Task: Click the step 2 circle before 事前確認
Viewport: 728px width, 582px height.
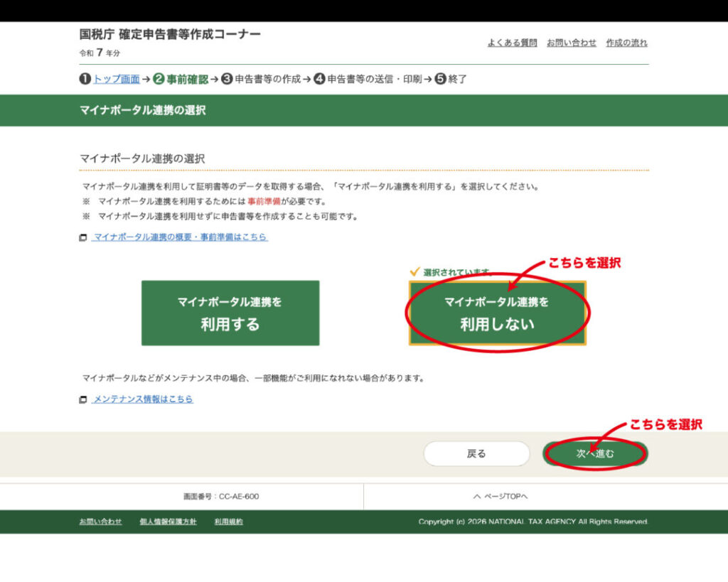Action: [x=159, y=79]
